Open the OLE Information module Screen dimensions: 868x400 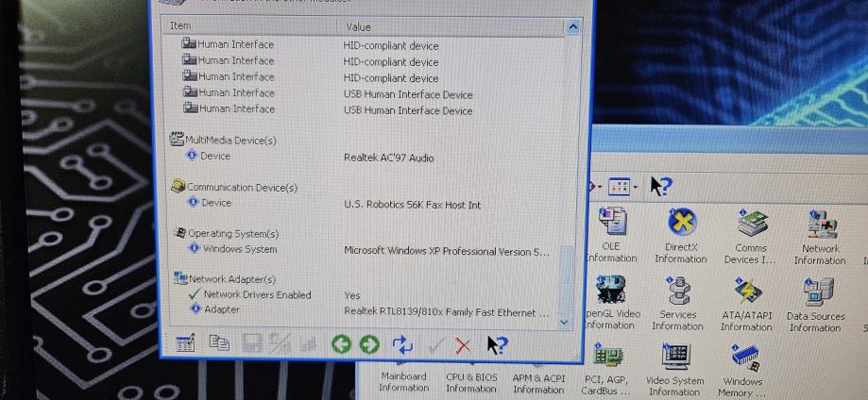612,236
